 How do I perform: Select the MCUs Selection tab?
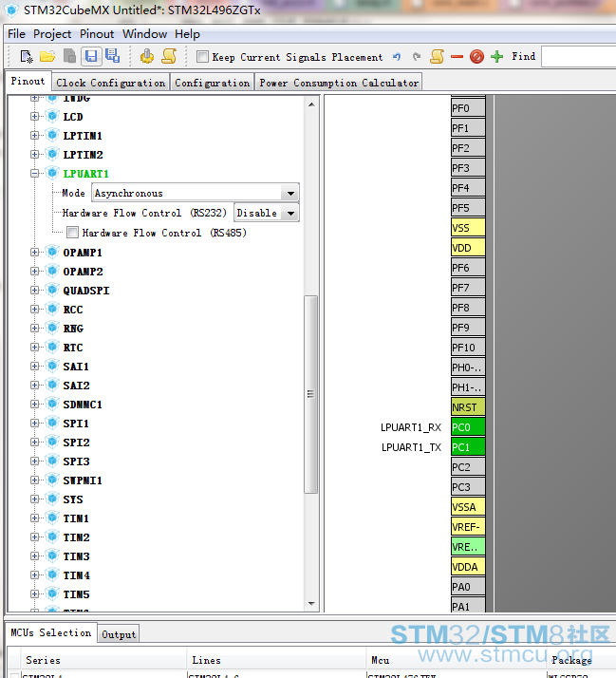51,632
